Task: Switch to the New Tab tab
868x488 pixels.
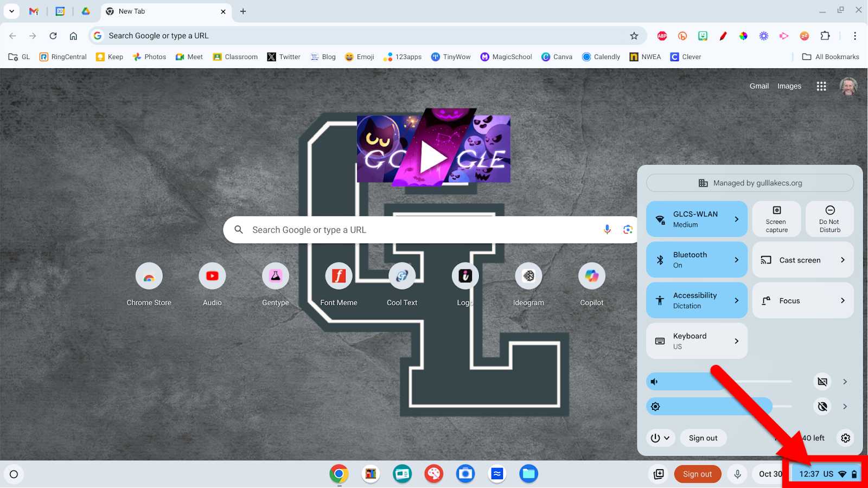Action: click(166, 11)
